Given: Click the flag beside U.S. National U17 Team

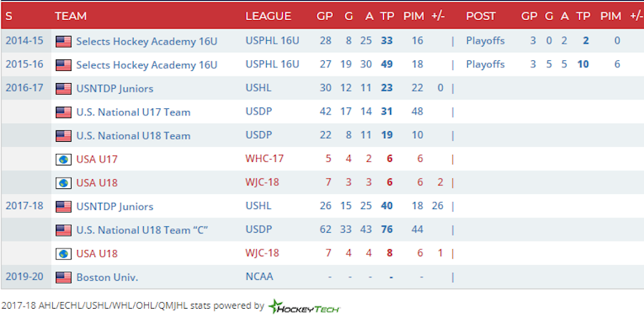Looking at the screenshot, I should point(64,112).
